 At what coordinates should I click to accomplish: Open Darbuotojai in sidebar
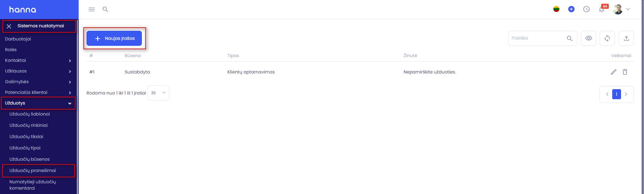click(x=18, y=39)
